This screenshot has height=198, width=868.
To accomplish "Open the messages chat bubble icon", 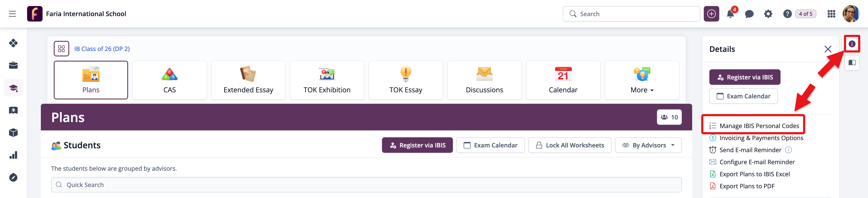I will point(749,14).
